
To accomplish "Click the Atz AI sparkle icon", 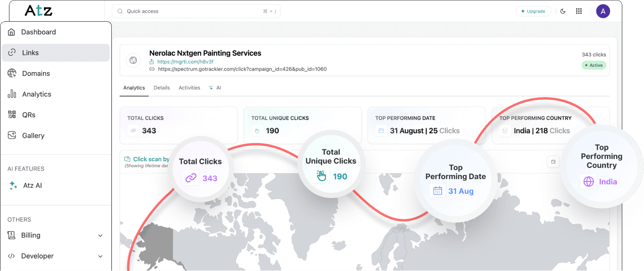I will 13,186.
